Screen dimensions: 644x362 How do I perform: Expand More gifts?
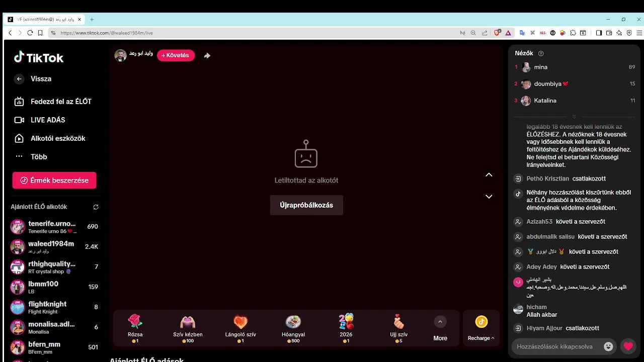(440, 328)
